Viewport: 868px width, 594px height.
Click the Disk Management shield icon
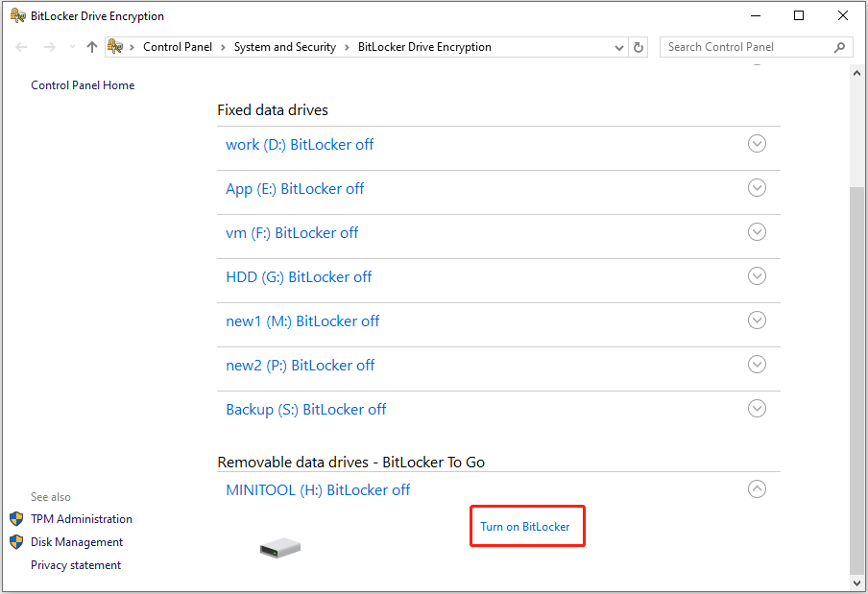tap(16, 542)
